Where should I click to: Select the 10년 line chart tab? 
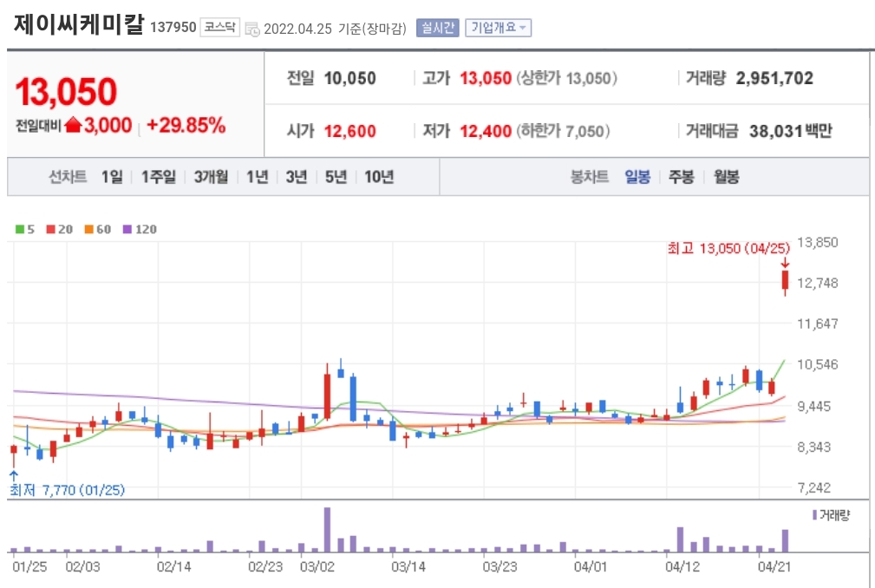click(x=379, y=177)
